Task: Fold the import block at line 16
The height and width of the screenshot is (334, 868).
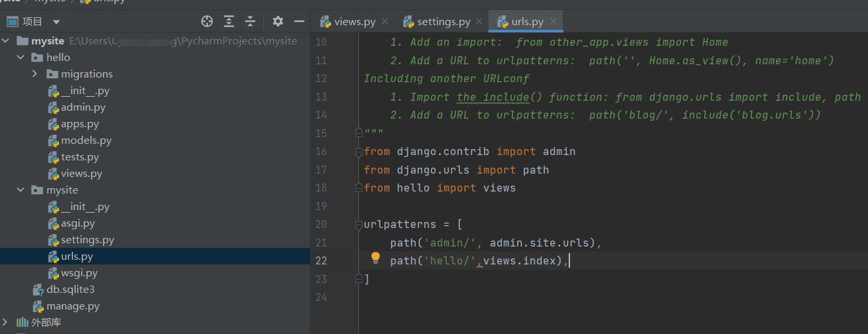Action: point(358,151)
